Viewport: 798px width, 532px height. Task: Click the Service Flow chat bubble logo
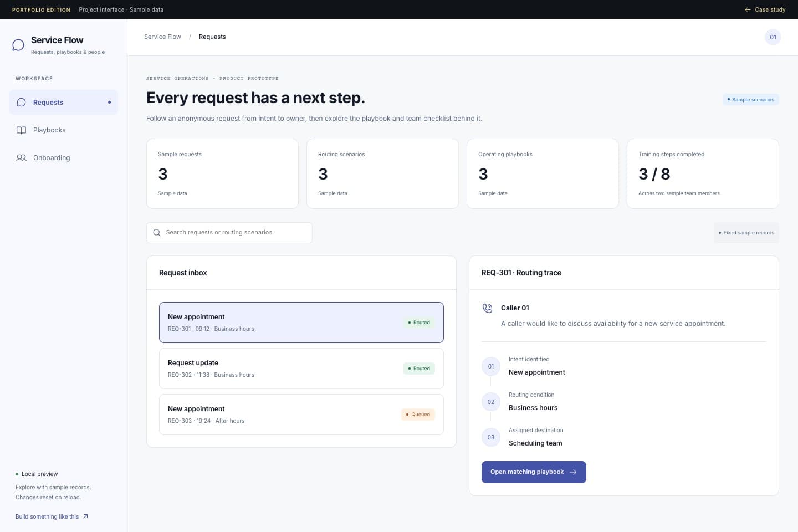tap(18, 45)
